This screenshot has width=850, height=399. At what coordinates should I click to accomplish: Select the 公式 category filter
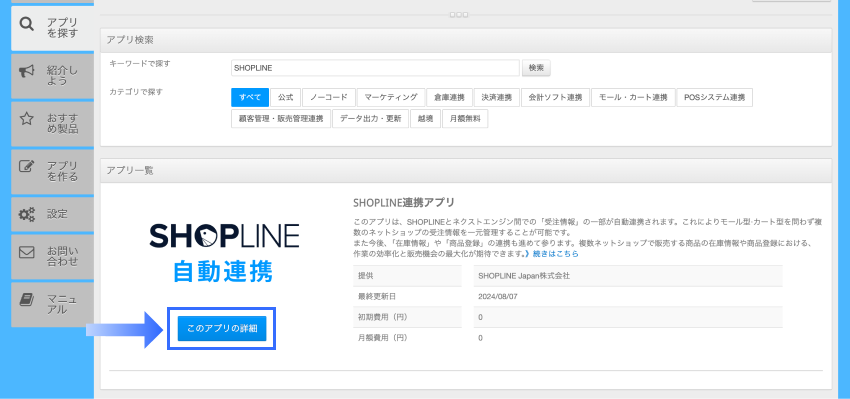point(286,98)
